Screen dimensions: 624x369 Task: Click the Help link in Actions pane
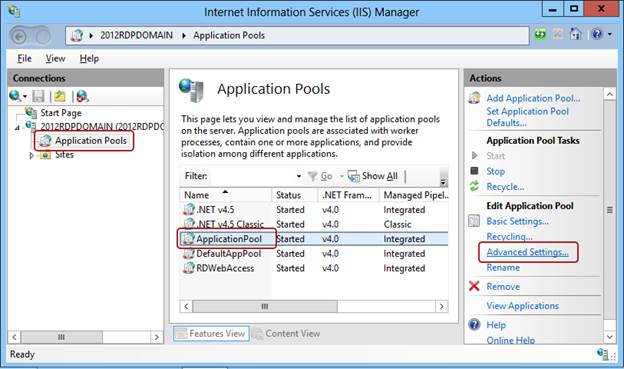(x=496, y=325)
